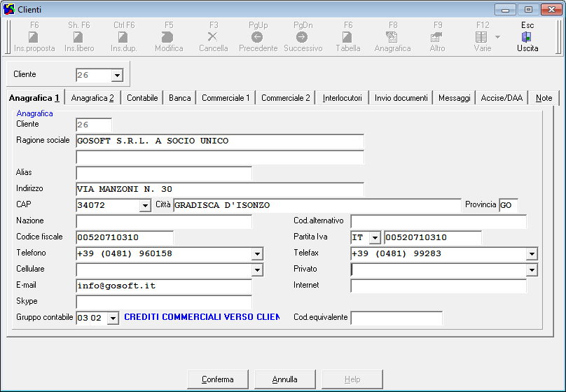
Task: Click the Codice fiscale field
Action: point(125,238)
